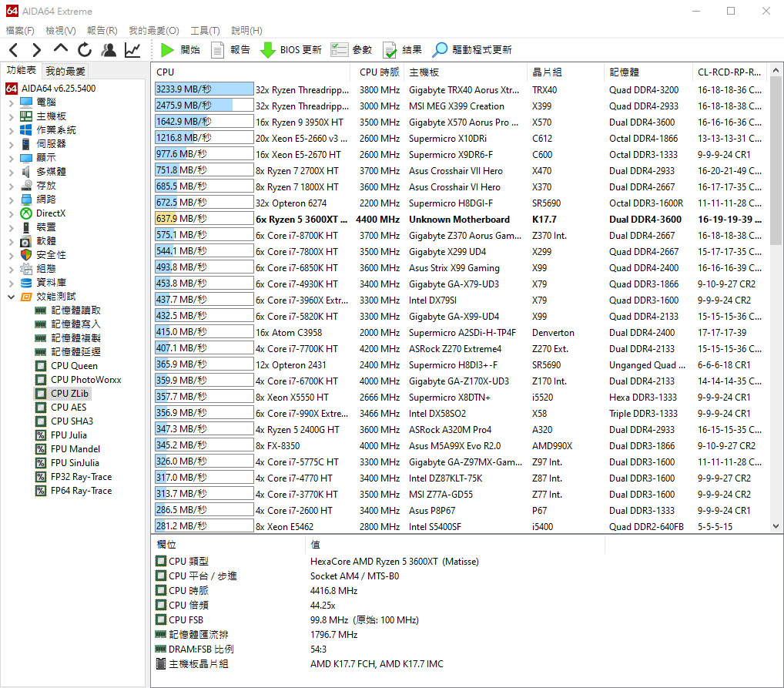The width and height of the screenshot is (784, 688).
Task: Click the FPU Mandel benchmark icon
Action: (x=41, y=449)
